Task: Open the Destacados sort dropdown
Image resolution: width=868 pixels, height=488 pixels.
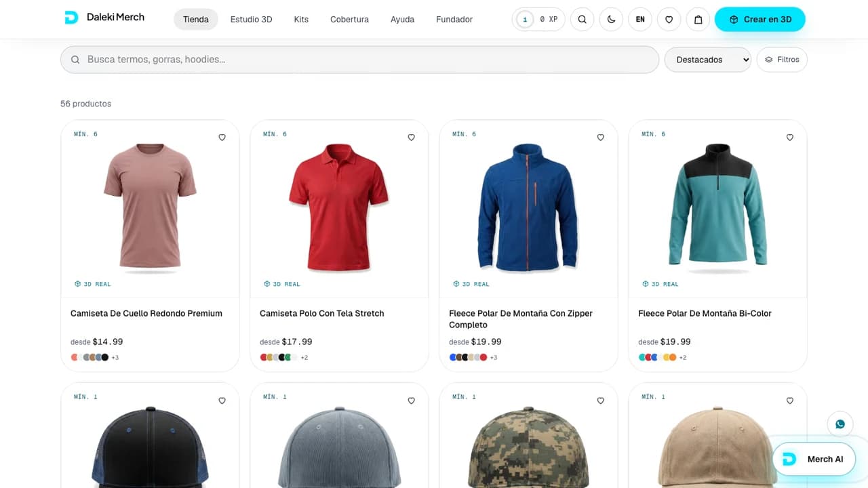Action: click(707, 60)
